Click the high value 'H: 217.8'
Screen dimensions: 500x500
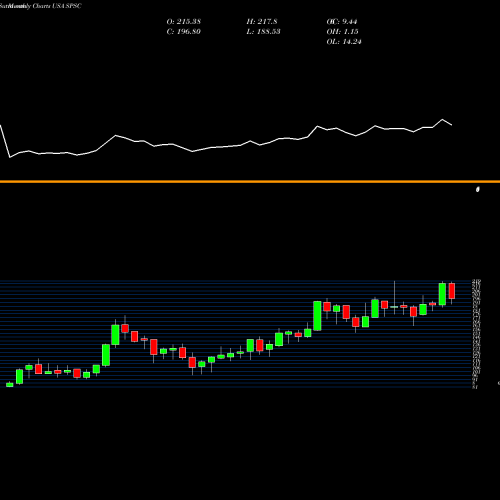262,22
